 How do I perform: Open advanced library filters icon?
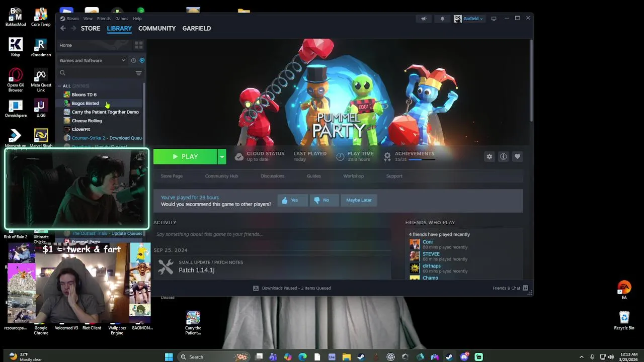(139, 73)
